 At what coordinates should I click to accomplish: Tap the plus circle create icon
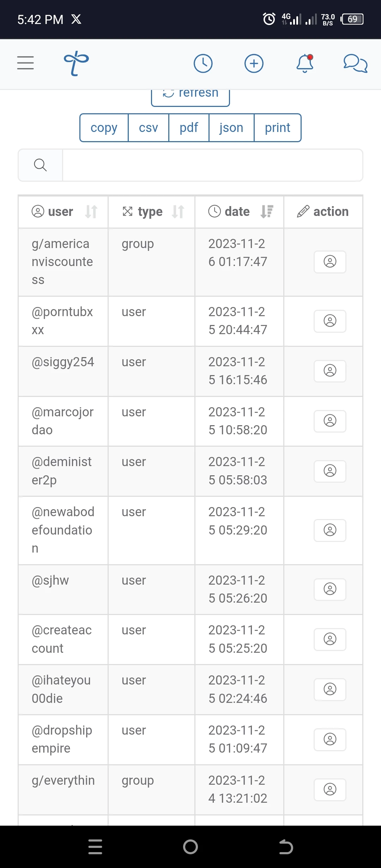pos(254,64)
